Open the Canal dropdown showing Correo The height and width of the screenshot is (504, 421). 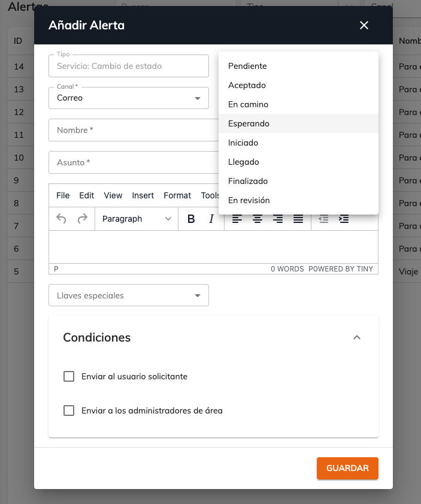(129, 98)
